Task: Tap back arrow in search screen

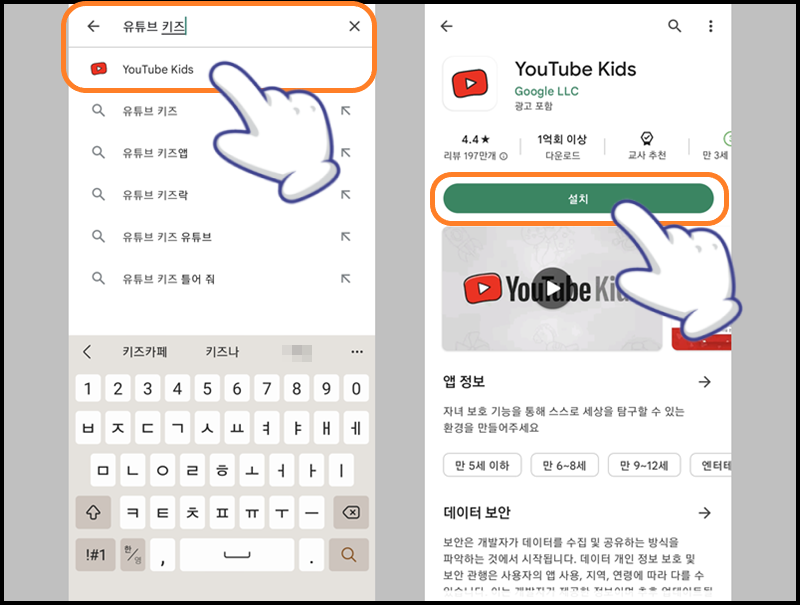Action: point(93,26)
